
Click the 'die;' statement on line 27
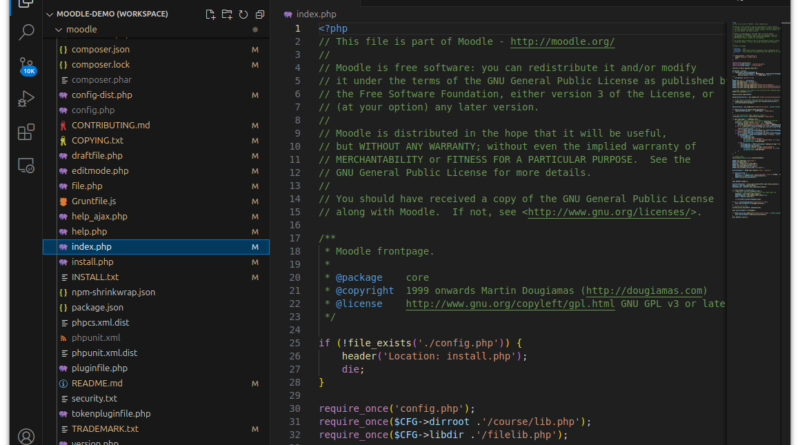(x=353, y=369)
